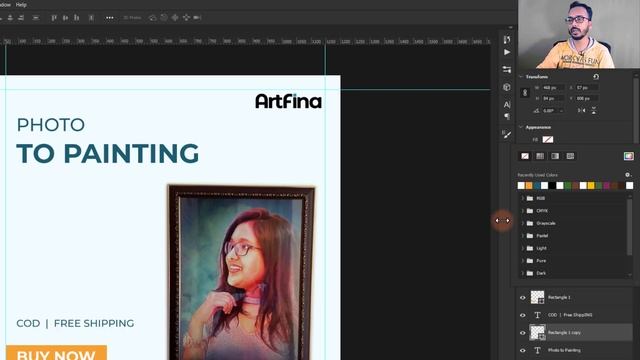Pick the magenta recently used color
This screenshot has width=640, height=360.
coord(607,186)
